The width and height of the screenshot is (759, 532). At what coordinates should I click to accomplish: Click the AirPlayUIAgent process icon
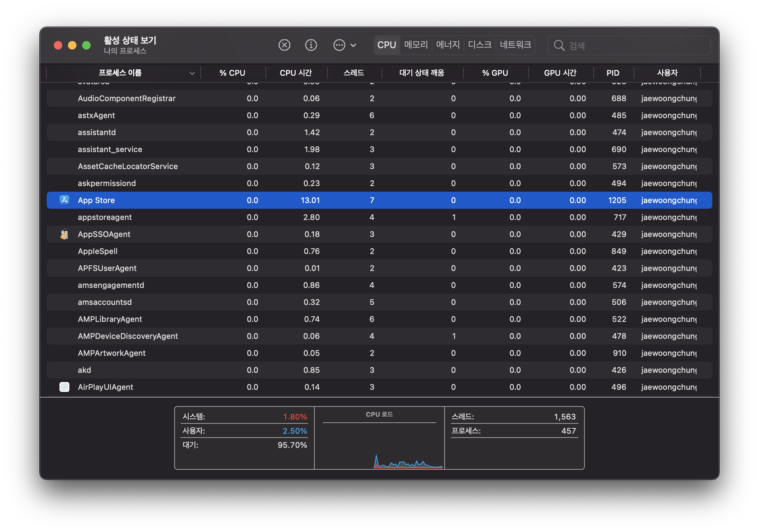64,387
